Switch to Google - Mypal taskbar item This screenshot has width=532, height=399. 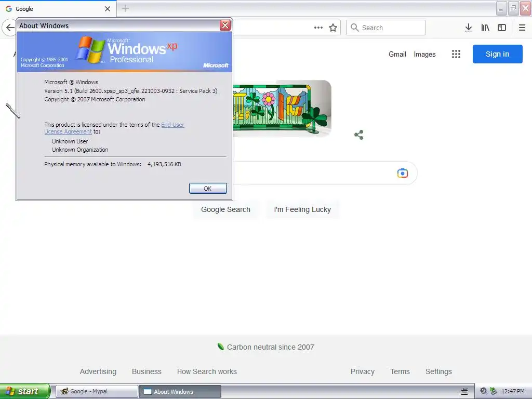[x=97, y=391]
